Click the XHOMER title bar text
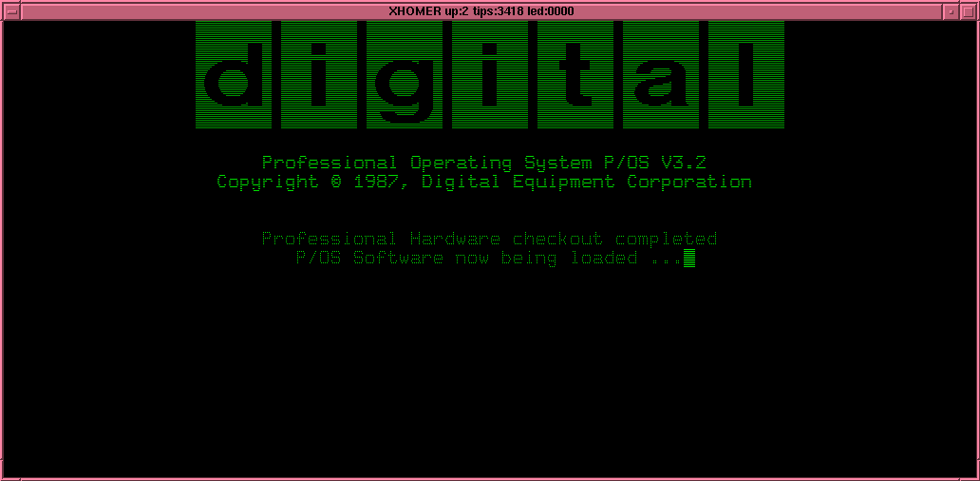The image size is (980, 481). click(x=414, y=11)
